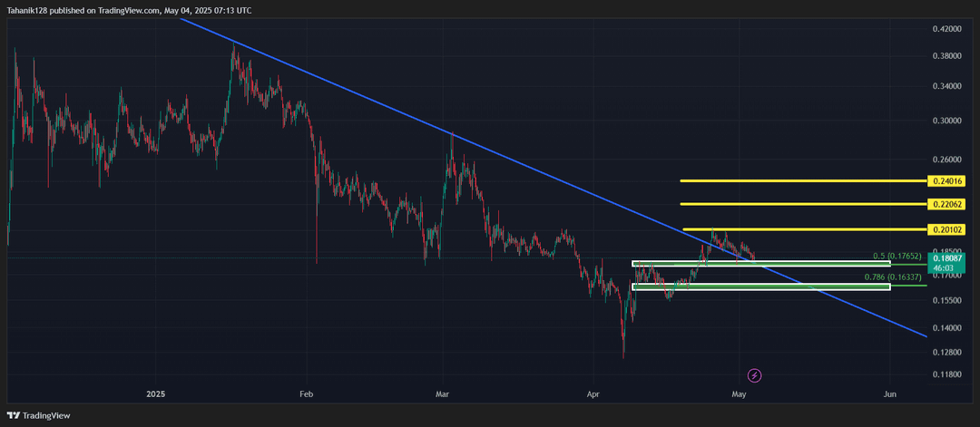The image size is (980, 427).
Task: Click the purple lightning event icon
Action: click(755, 375)
